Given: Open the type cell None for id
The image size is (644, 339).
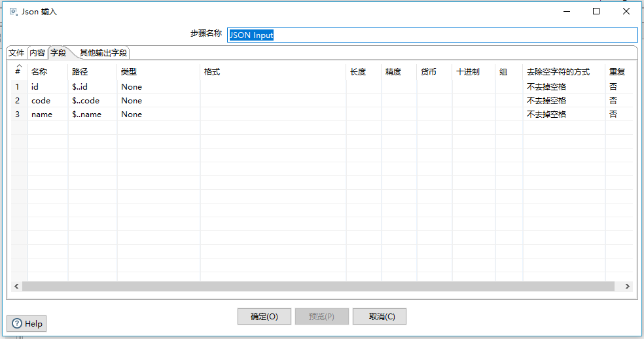Looking at the screenshot, I should (158, 86).
